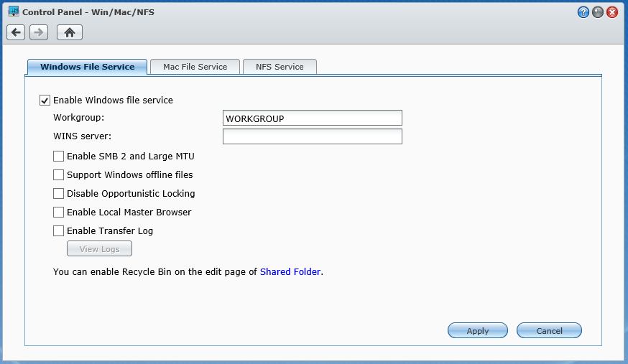Enable Local Master Browser option
The width and height of the screenshot is (628, 364).
(58, 212)
